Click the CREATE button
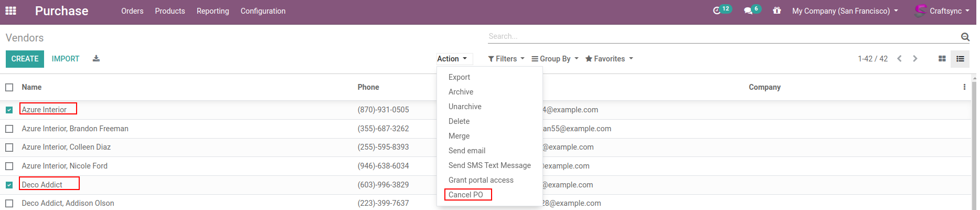The image size is (980, 210). (25, 59)
